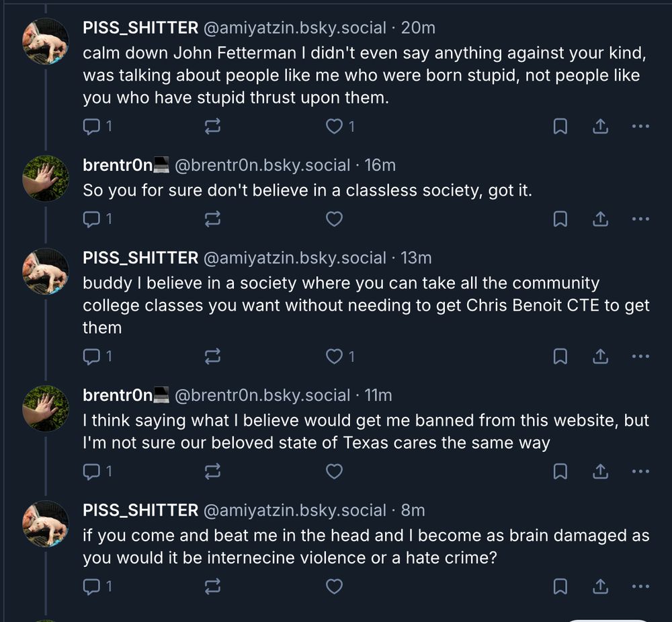Open brentr0n's hand avatar on 16m post
672x622 pixels.
[46, 178]
